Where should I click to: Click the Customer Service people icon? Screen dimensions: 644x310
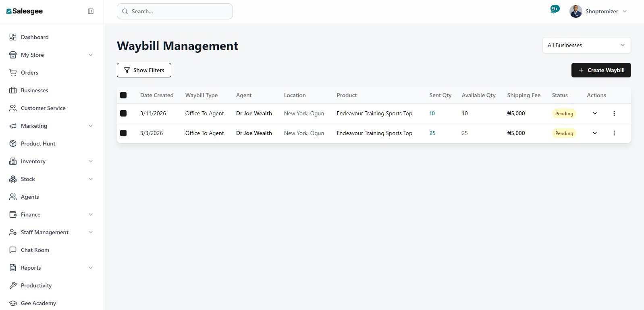point(13,108)
